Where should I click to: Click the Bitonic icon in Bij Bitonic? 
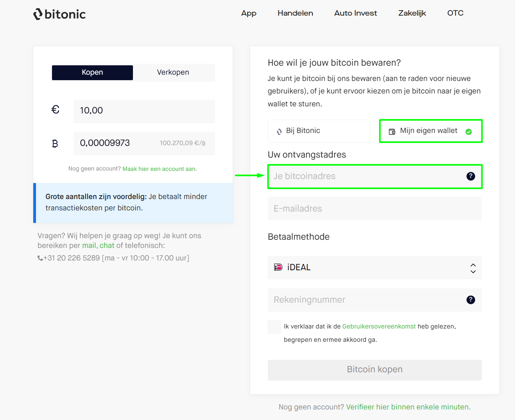(279, 132)
